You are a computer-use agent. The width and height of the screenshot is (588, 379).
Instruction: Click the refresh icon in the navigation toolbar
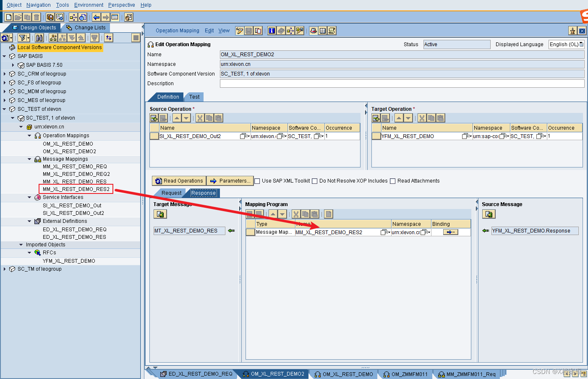tap(5, 38)
